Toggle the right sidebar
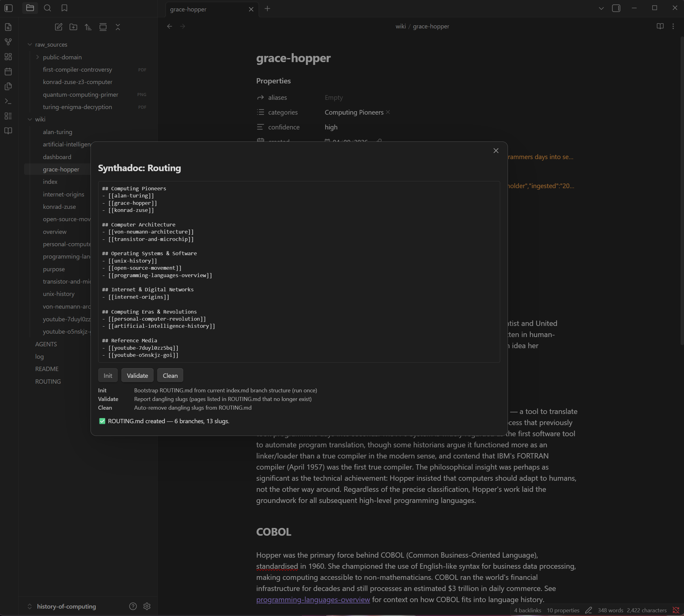Viewport: 684px width, 616px height. pyautogui.click(x=616, y=8)
